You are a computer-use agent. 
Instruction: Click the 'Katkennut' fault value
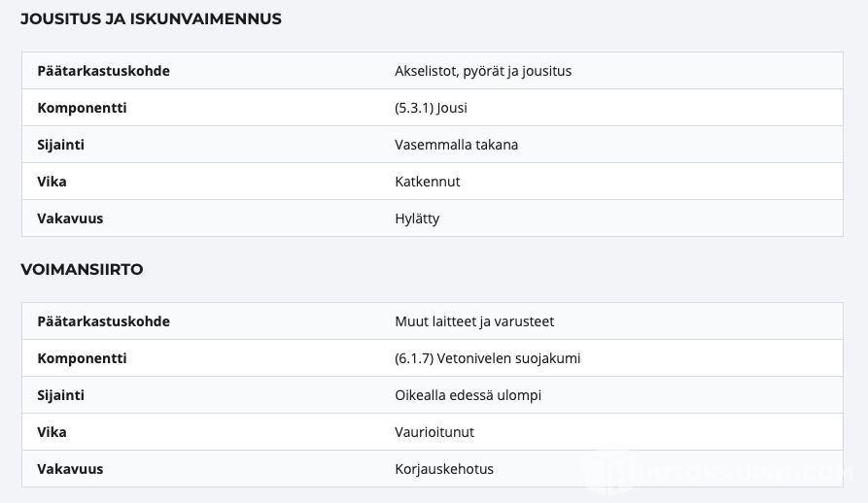(x=428, y=182)
